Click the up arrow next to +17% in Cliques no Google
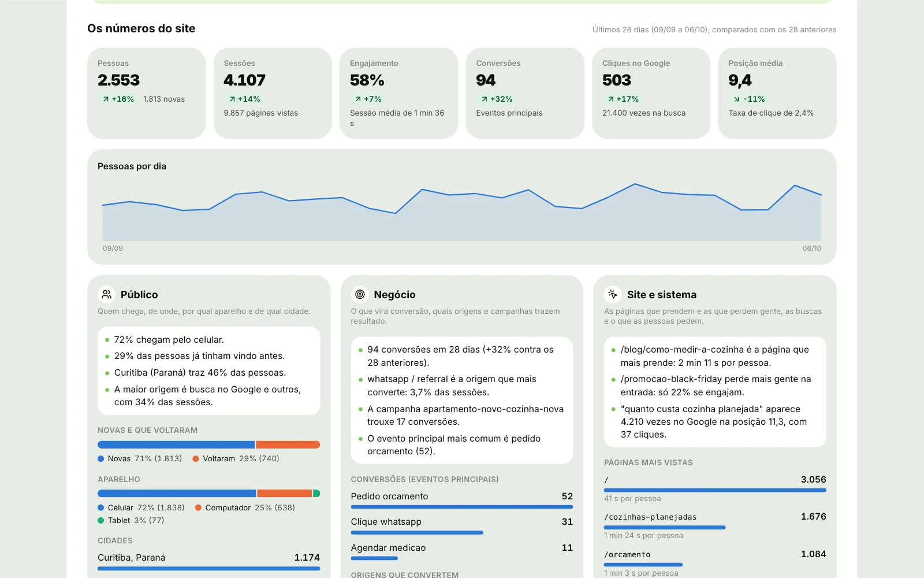The width and height of the screenshot is (924, 578). click(x=610, y=99)
